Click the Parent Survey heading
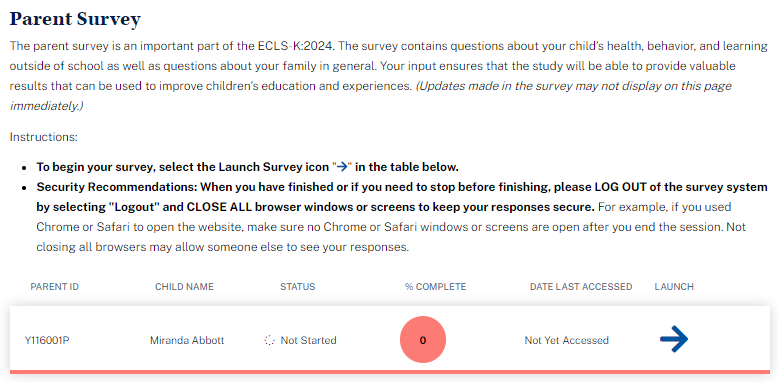The image size is (778, 382). pyautogui.click(x=75, y=19)
